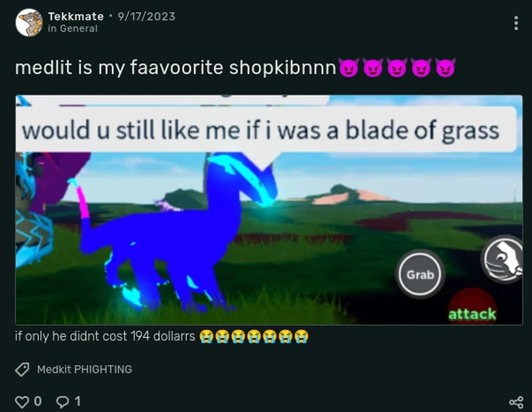532x412 pixels.
Task: Share the post using the share icon
Action: click(516, 402)
